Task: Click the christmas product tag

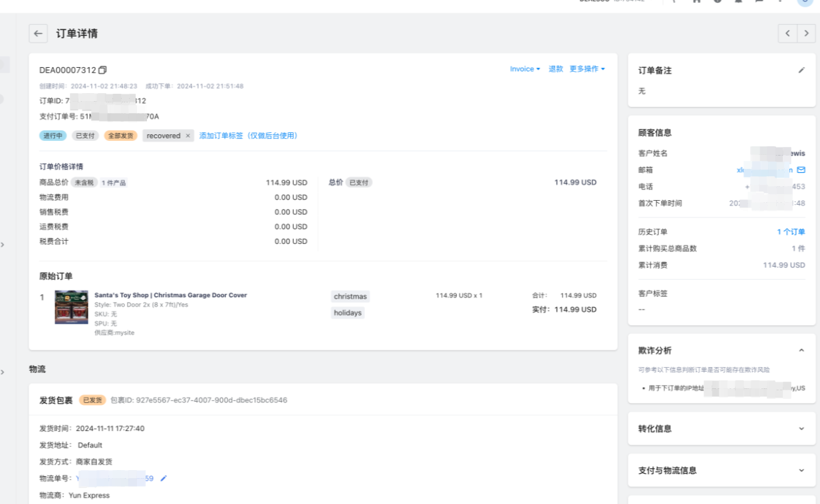Action: pos(350,297)
